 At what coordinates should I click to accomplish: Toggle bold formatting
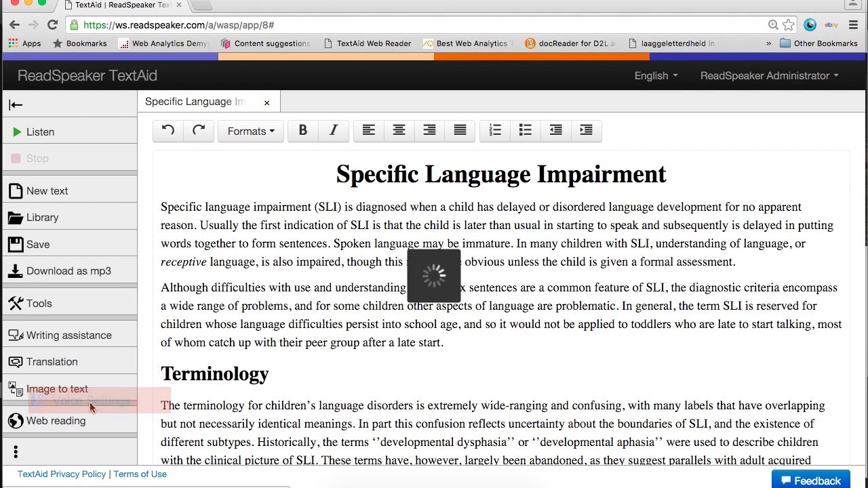tap(303, 130)
